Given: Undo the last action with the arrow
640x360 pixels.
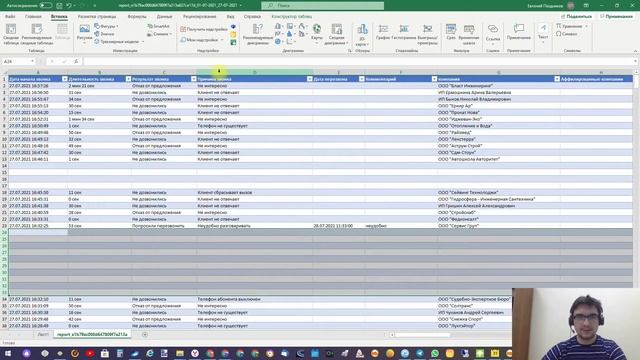Looking at the screenshot, I should pyautogui.click(x=69, y=6).
